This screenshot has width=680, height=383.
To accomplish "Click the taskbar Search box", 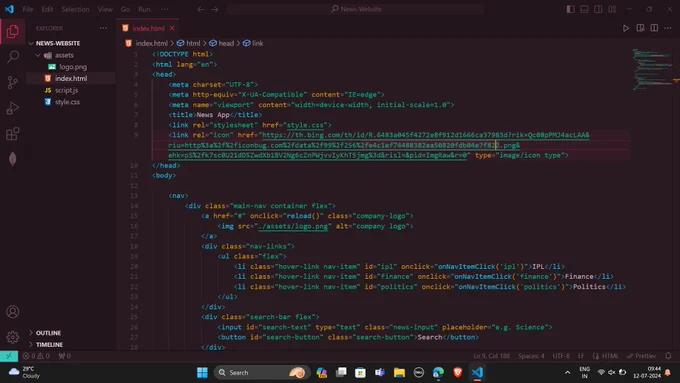I will pyautogui.click(x=262, y=373).
